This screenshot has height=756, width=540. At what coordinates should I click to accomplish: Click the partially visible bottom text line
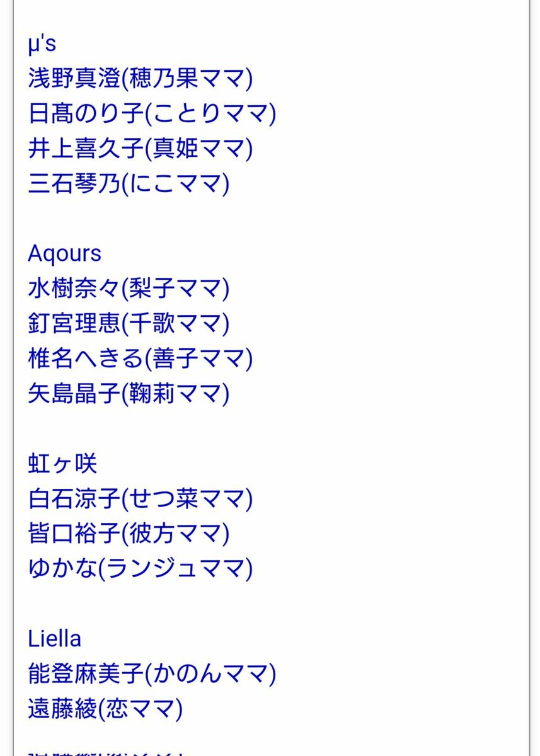click(x=107, y=753)
